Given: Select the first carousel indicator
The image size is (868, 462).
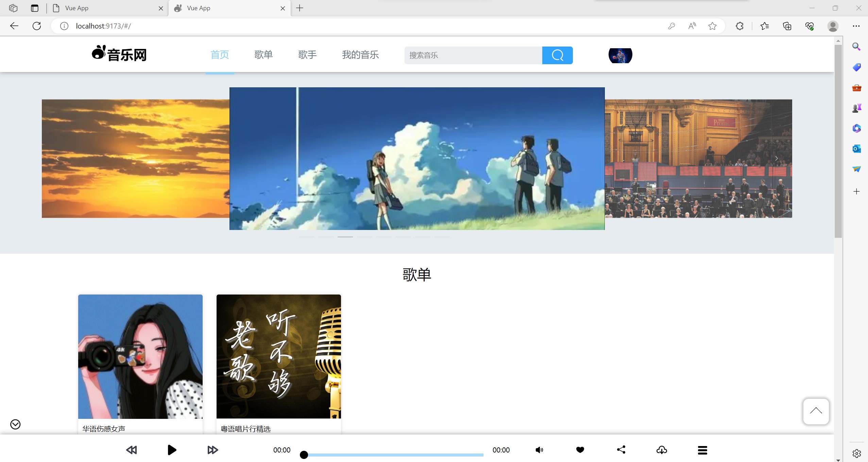Looking at the screenshot, I should [306, 237].
